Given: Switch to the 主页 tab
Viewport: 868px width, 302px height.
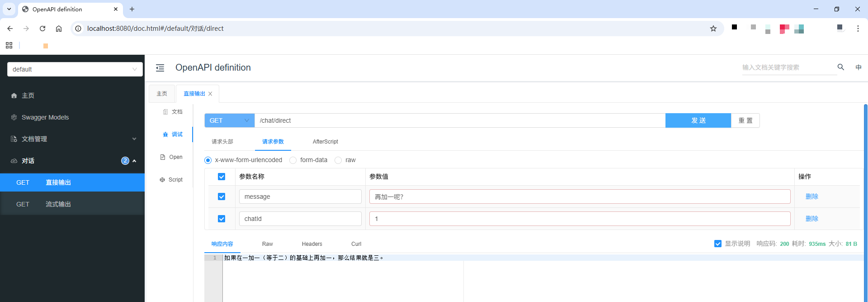Looking at the screenshot, I should click(x=162, y=94).
